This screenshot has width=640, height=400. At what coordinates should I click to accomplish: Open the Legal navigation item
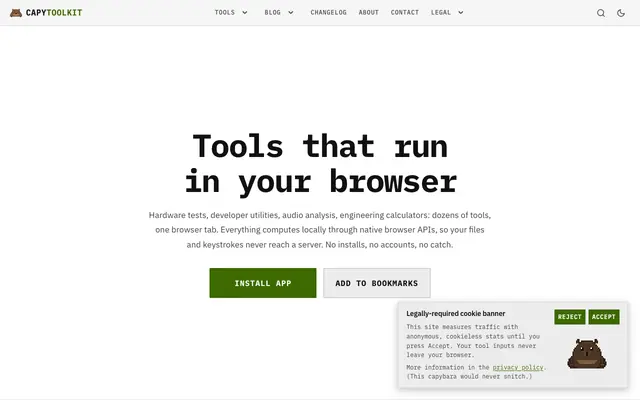click(441, 13)
